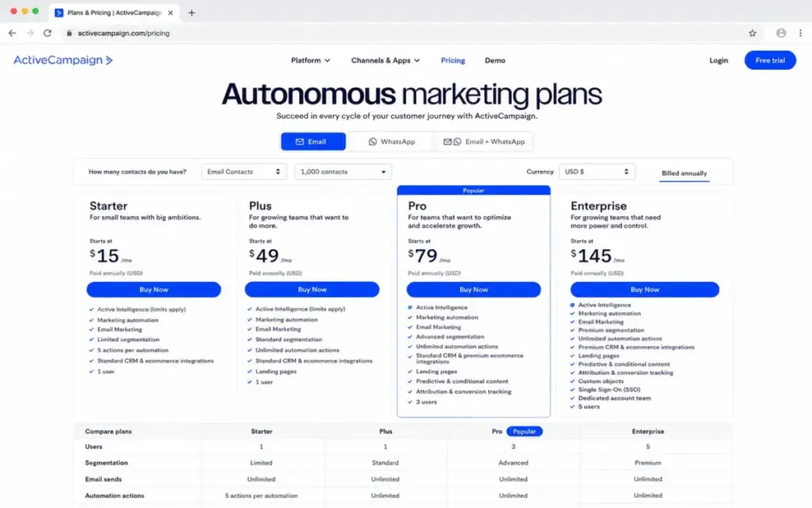This screenshot has height=508, width=812.
Task: Click the "Advanced" segmentation cell
Action: (513, 463)
